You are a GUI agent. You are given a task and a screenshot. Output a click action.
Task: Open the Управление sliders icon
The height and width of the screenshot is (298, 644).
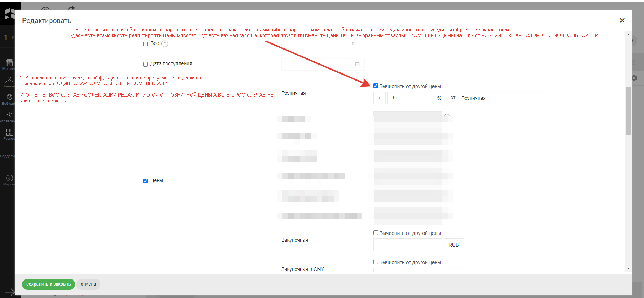pos(9,115)
